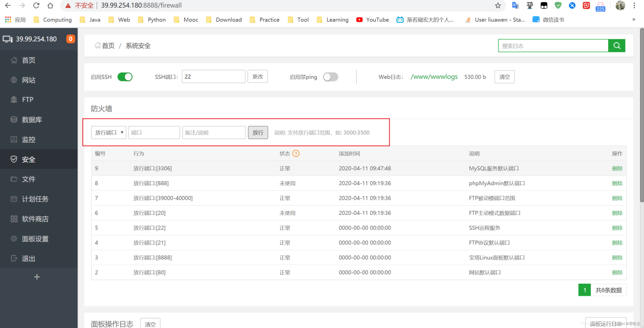This screenshot has width=644, height=328.
Task: Delete the port 3306 rule
Action: (x=617, y=169)
